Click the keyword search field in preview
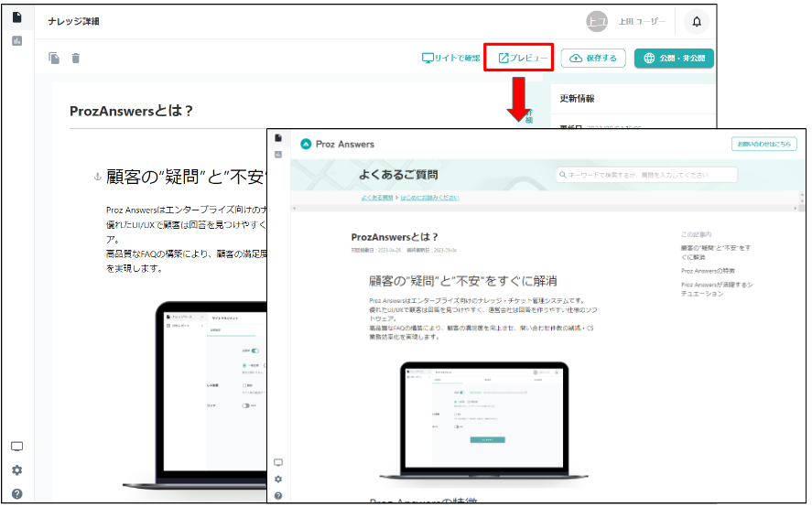 point(646,175)
